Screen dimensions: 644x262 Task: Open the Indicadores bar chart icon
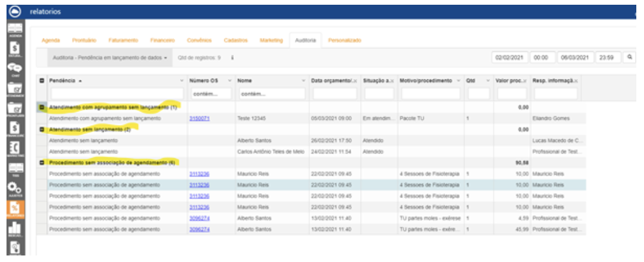pyautogui.click(x=15, y=229)
